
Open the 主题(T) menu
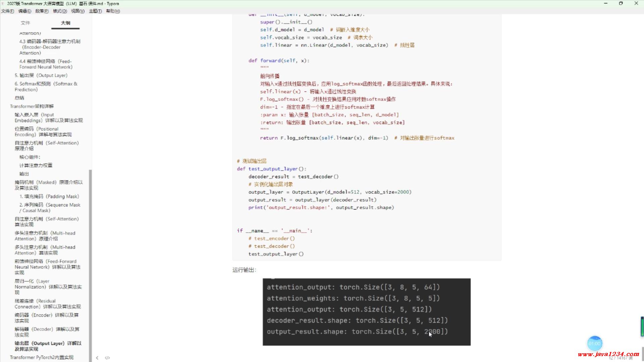(x=95, y=11)
